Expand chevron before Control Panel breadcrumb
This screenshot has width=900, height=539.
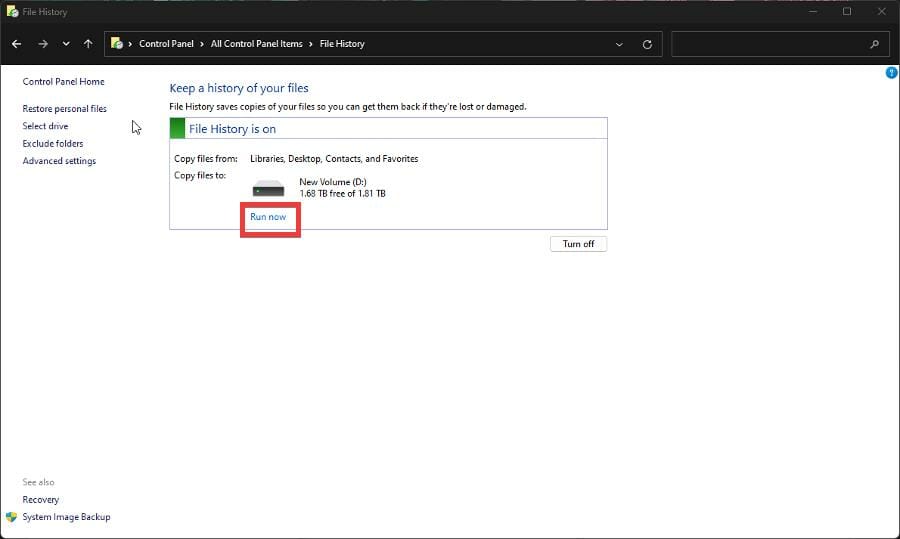coord(130,44)
